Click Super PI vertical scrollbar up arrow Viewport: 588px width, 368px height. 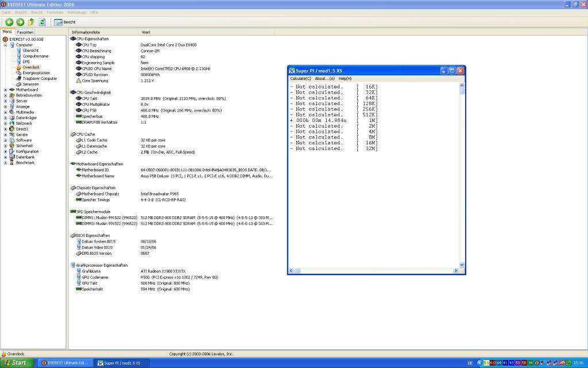point(462,86)
